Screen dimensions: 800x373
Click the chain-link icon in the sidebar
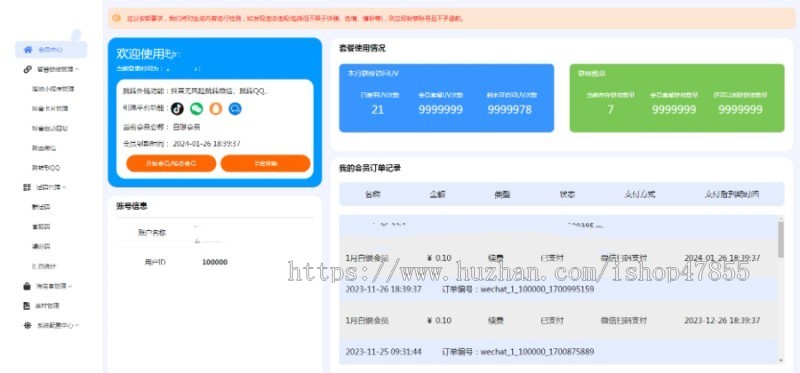(x=28, y=69)
